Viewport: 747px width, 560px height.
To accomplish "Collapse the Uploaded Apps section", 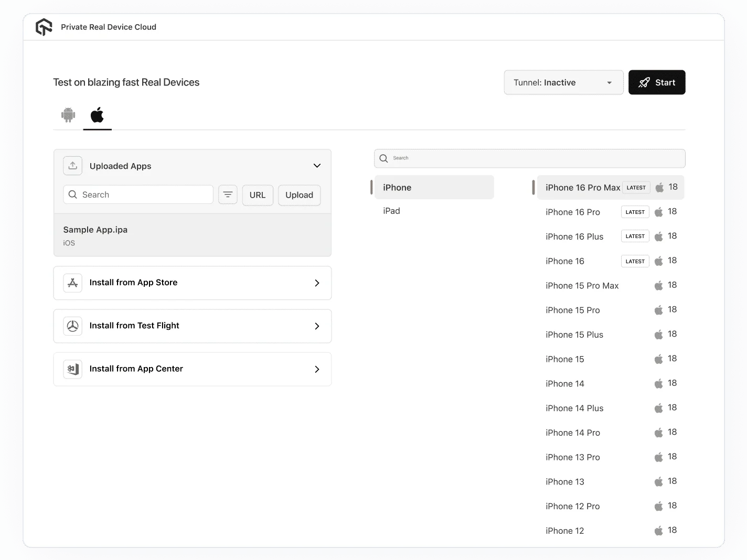I will point(317,165).
